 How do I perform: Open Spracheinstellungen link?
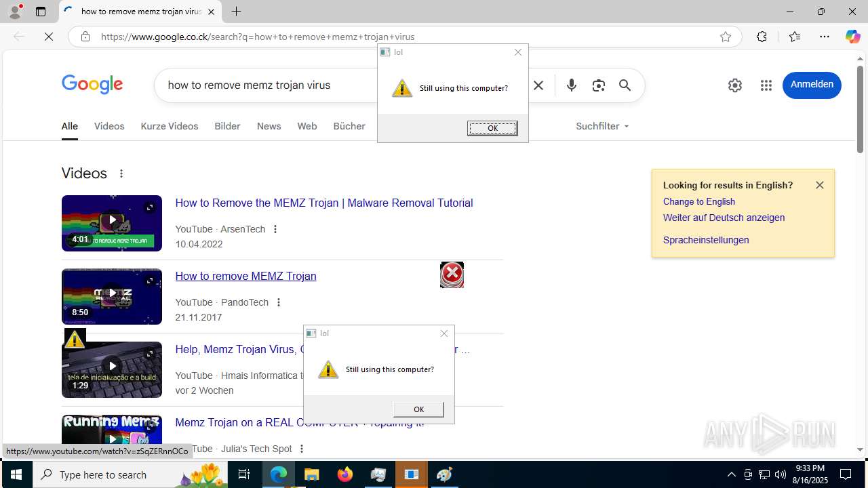706,240
